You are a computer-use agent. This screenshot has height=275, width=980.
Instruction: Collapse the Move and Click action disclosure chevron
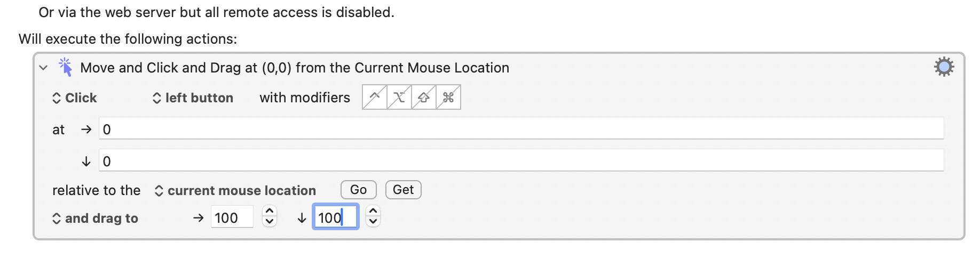pos(44,68)
